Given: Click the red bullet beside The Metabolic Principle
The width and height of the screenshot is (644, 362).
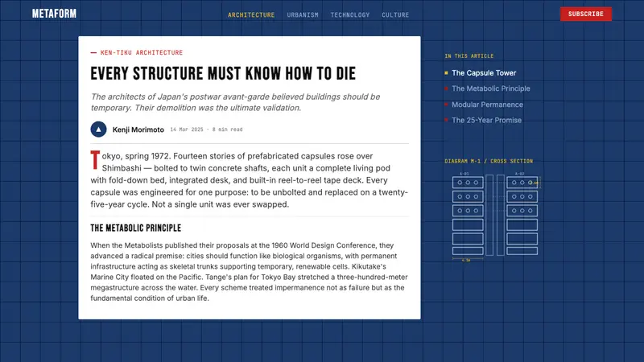Looking at the screenshot, I should click(x=446, y=88).
